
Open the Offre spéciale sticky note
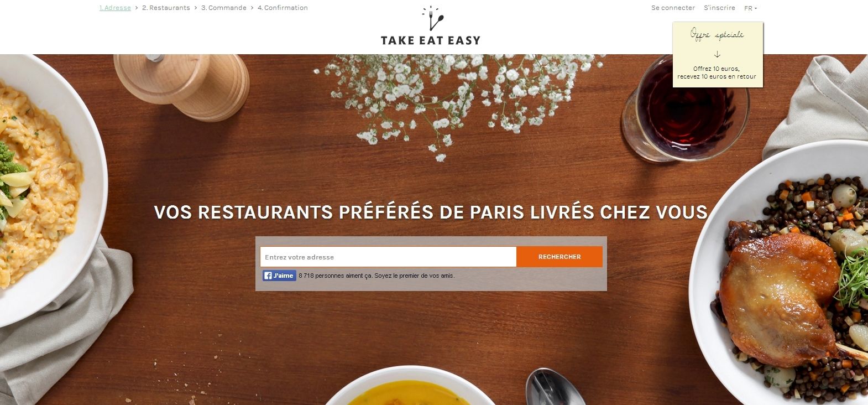718,55
